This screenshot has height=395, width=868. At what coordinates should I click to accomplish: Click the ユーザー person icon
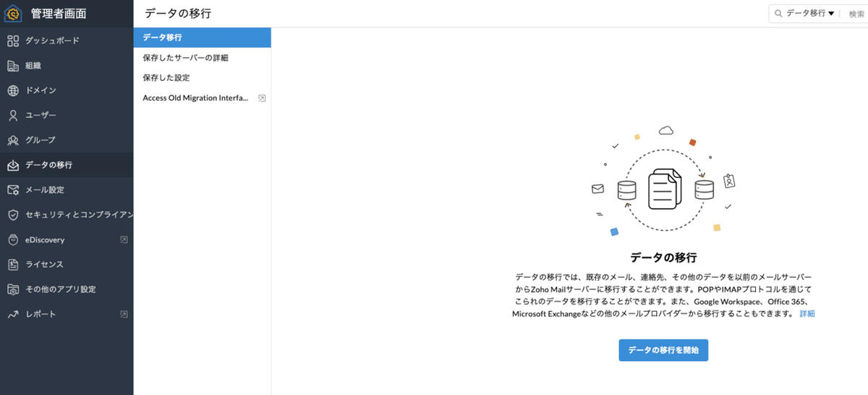tap(13, 115)
